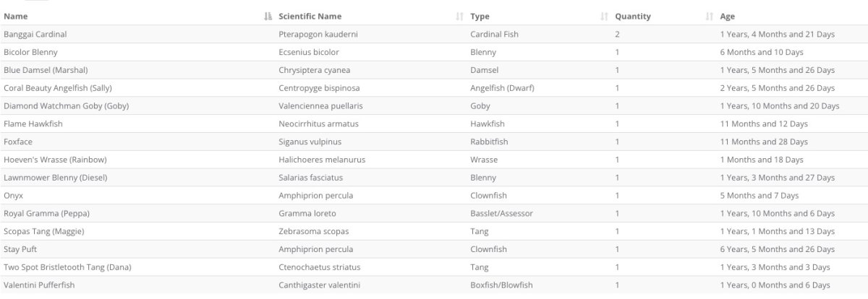Viewport: 868px width, 299px height.
Task: Click the Name column sort icon
Action: [268, 17]
